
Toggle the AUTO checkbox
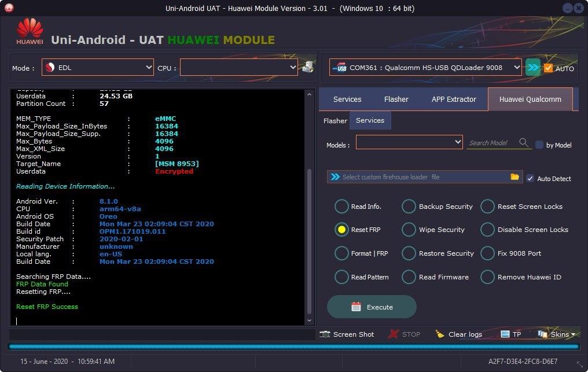(548, 68)
